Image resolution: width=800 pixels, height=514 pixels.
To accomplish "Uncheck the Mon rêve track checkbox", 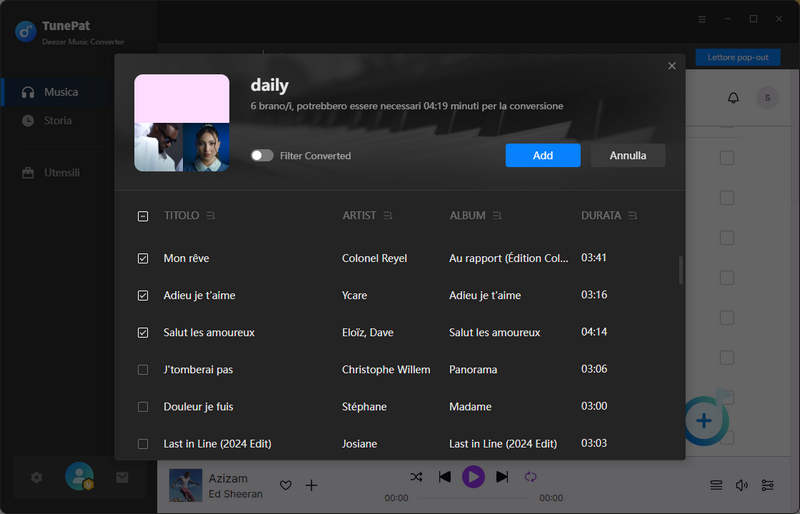I will point(143,258).
